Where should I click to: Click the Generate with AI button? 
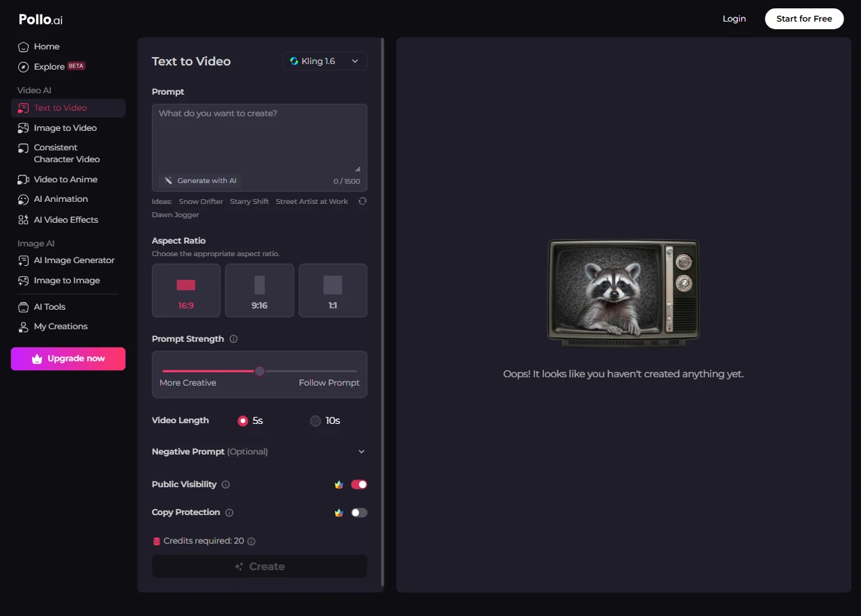tap(201, 181)
